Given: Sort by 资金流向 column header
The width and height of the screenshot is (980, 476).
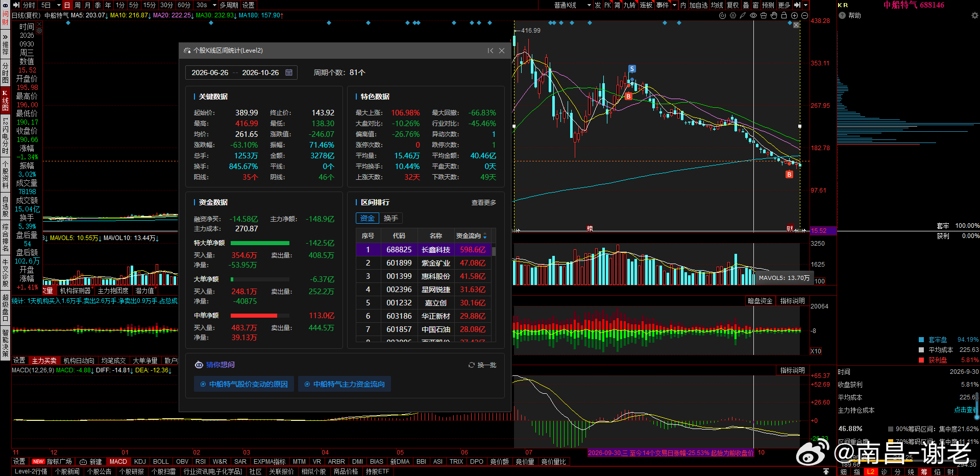Looking at the screenshot, I should point(471,236).
